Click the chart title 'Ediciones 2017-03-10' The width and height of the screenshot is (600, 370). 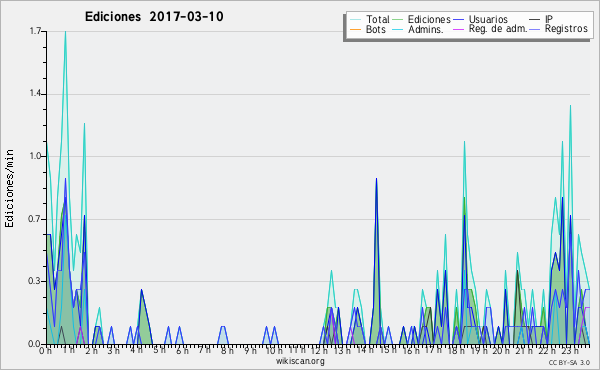pos(154,17)
